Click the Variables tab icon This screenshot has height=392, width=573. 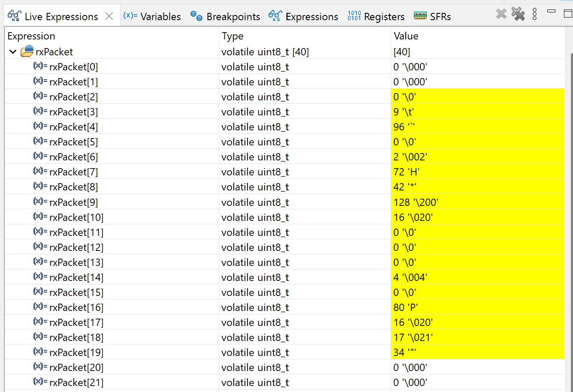point(130,16)
